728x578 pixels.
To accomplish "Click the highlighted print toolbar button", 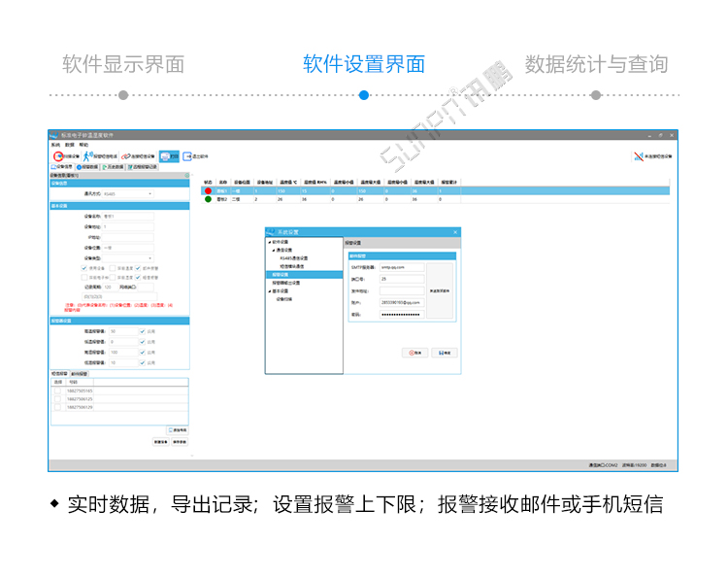I will click(x=169, y=155).
